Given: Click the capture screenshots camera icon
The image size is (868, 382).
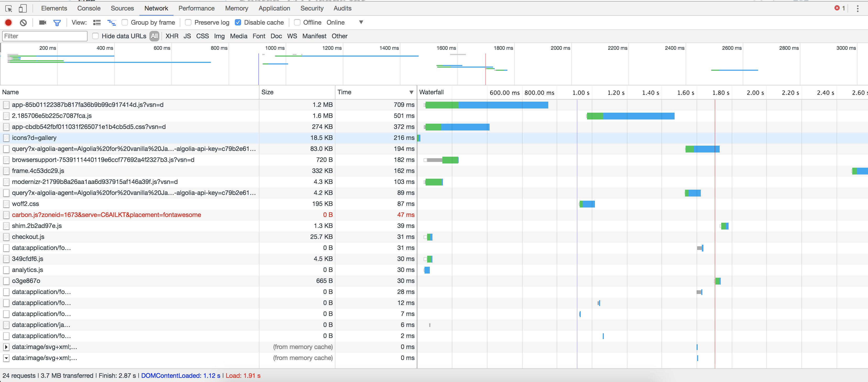Looking at the screenshot, I should pyautogui.click(x=42, y=23).
